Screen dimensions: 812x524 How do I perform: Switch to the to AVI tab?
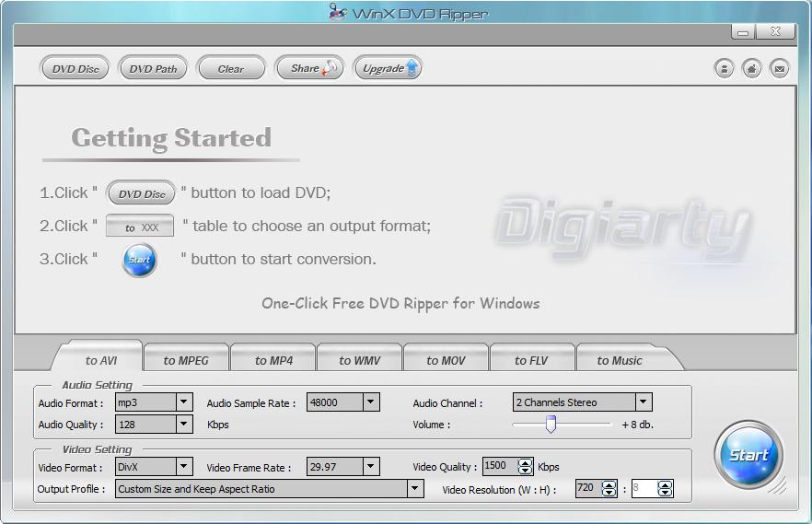pos(100,360)
